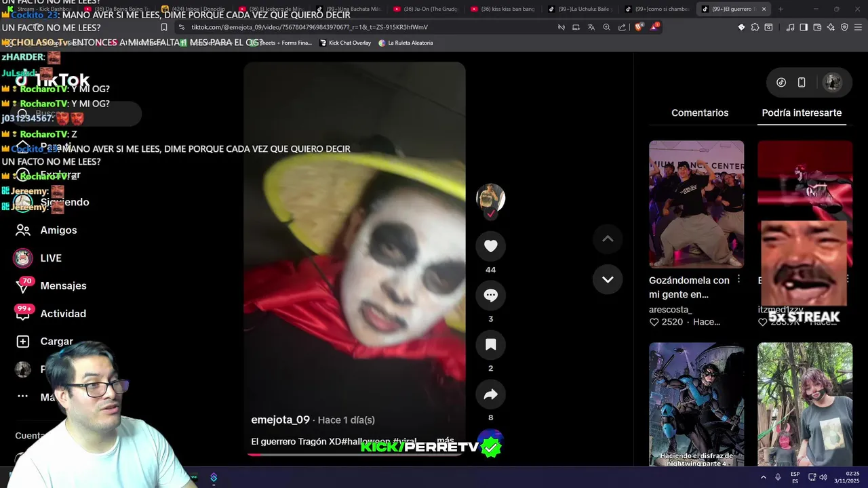Screen dimensions: 868x488
Task: Open Leo AI sparkle icon
Action: (831, 27)
